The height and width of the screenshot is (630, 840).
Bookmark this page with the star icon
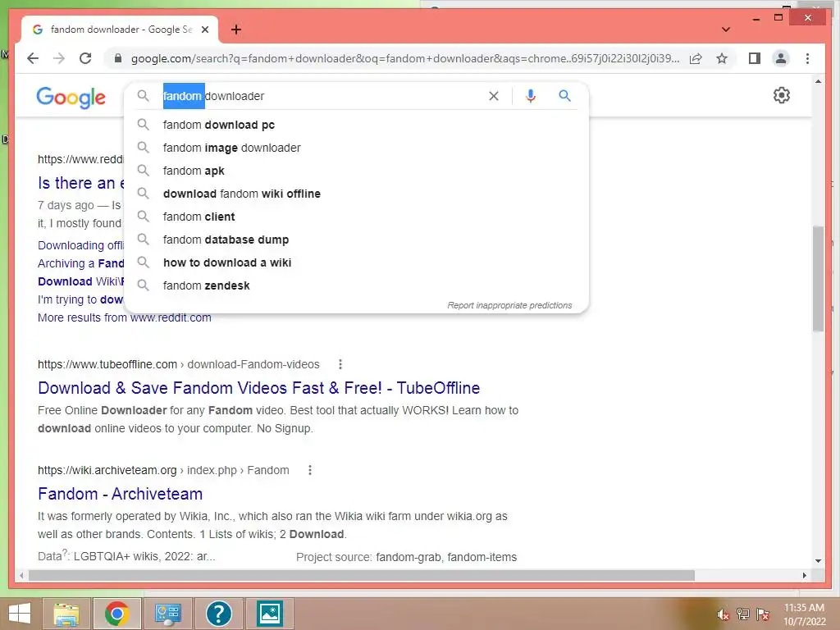(x=722, y=58)
